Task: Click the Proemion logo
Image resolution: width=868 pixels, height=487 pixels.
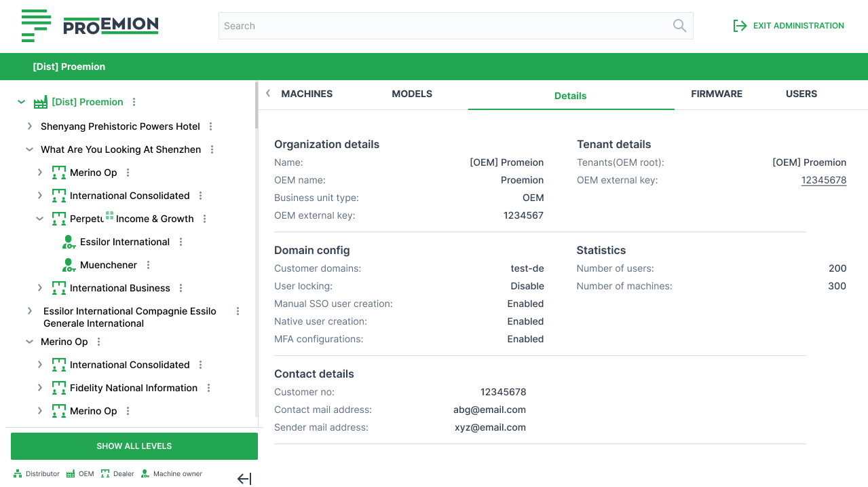Action: click(x=90, y=26)
